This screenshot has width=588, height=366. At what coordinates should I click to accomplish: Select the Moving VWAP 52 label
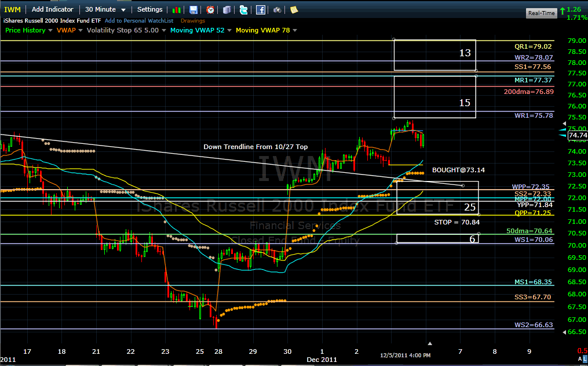pos(197,30)
